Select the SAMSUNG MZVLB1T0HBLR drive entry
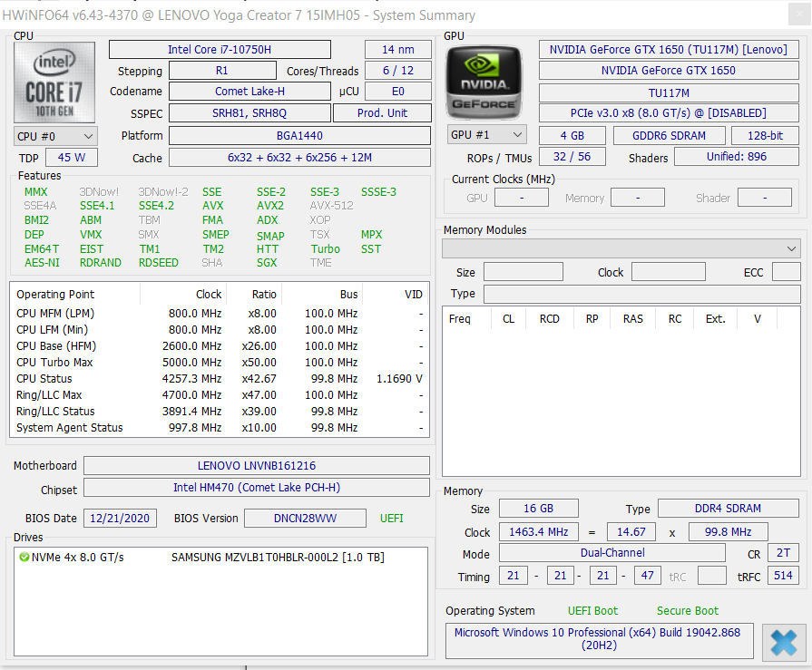Image resolution: width=812 pixels, height=670 pixels. 278,557
